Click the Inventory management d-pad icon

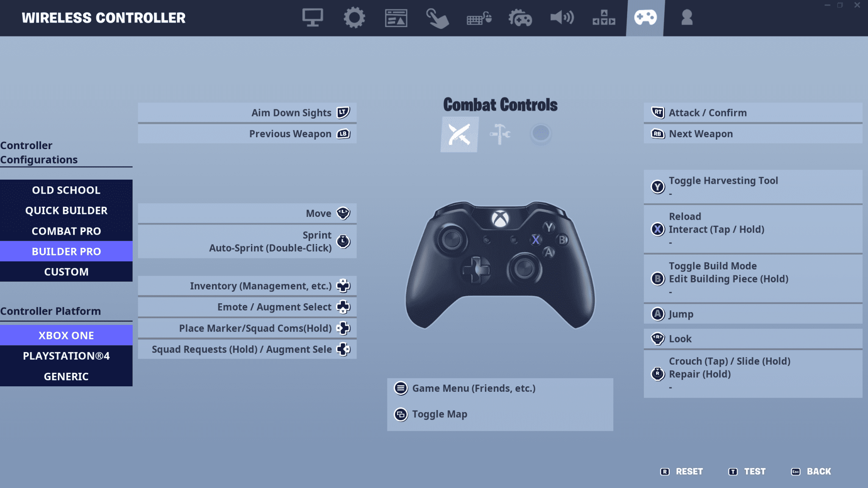pyautogui.click(x=343, y=286)
